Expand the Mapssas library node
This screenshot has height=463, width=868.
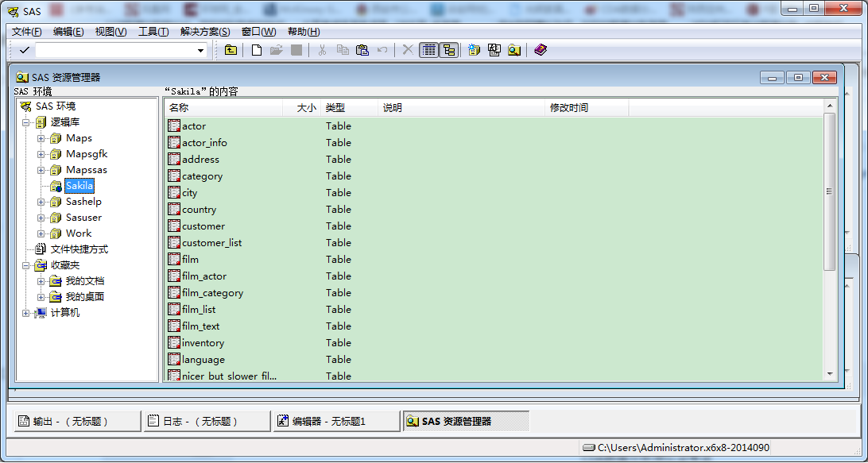[41, 171]
